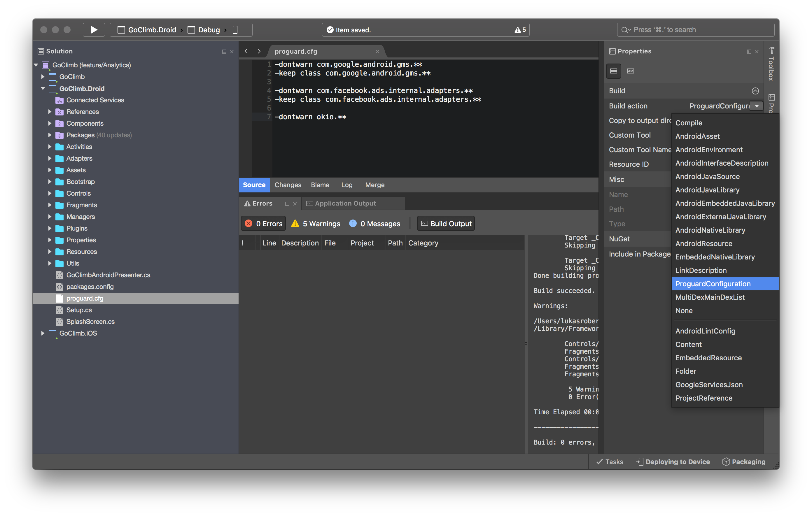
Task: Select the categorized view icon in Properties panel
Action: coord(613,71)
